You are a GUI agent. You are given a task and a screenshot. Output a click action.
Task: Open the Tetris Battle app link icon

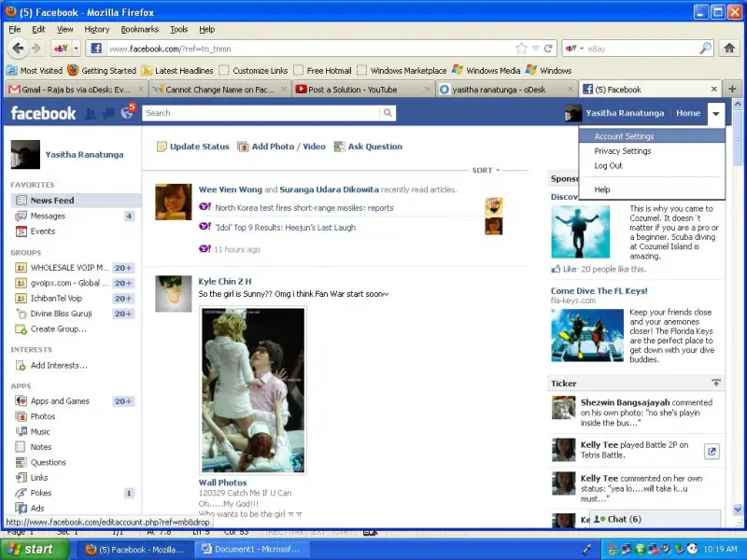click(712, 451)
